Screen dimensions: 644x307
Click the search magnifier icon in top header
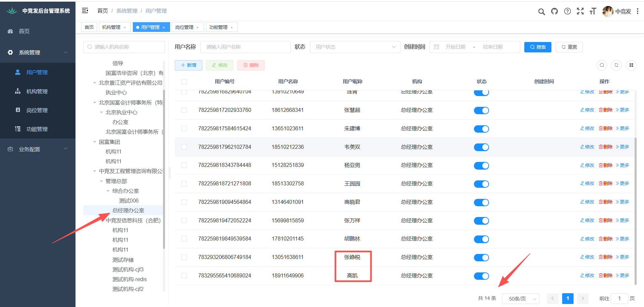[541, 12]
